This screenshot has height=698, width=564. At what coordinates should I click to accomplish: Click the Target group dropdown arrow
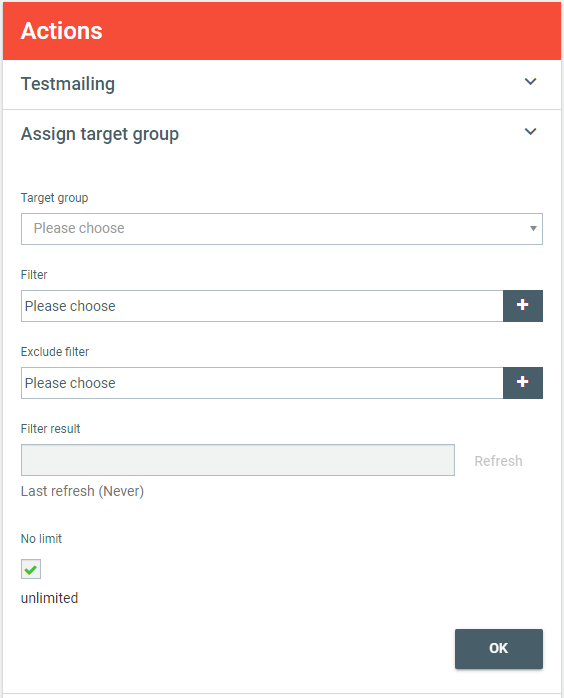point(533,229)
